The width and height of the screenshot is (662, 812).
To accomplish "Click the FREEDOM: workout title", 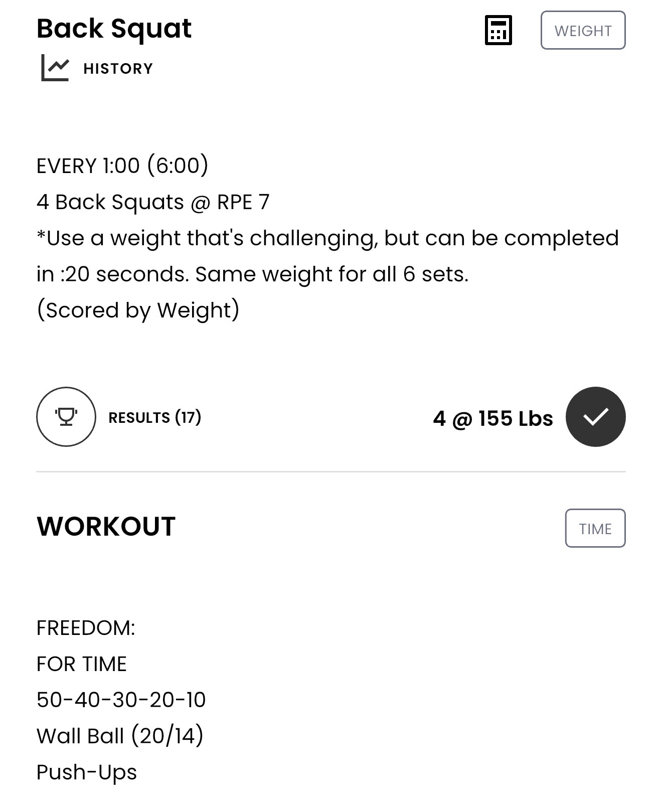I will tap(86, 628).
